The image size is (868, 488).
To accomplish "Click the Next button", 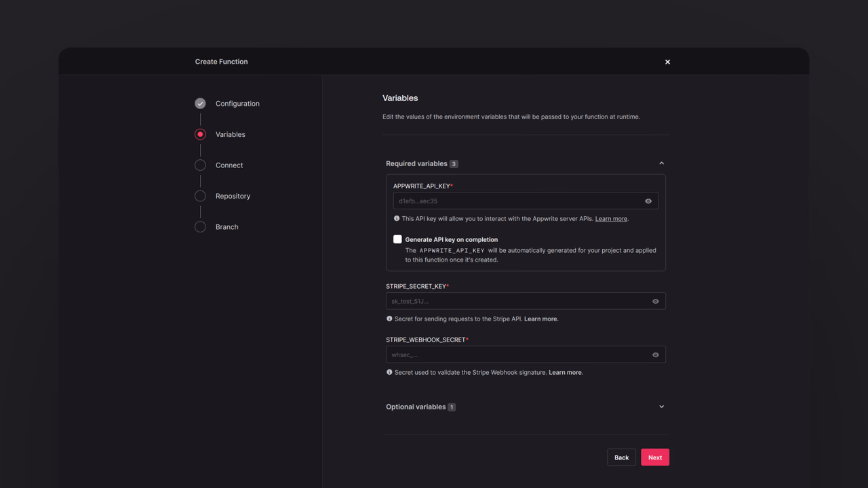I will click(655, 457).
